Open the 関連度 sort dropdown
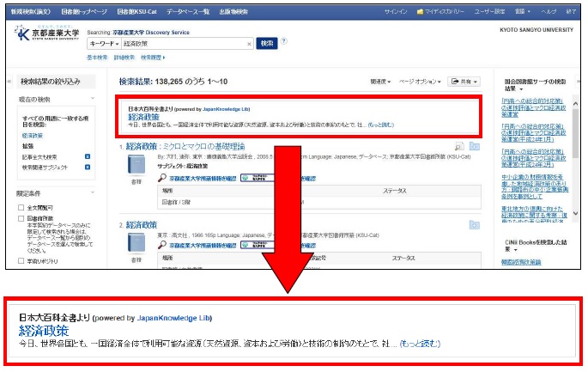This screenshot has width=588, height=372. (380, 82)
